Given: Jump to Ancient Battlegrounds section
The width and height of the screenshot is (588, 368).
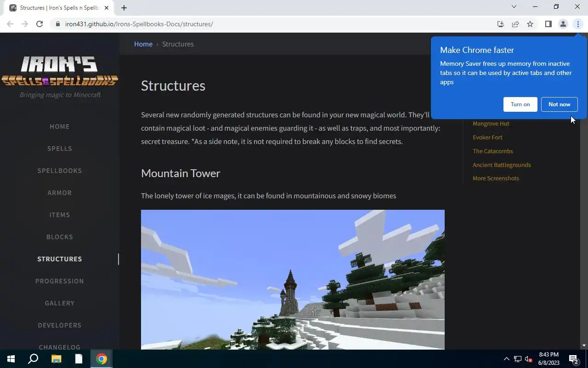Looking at the screenshot, I should [502, 165].
